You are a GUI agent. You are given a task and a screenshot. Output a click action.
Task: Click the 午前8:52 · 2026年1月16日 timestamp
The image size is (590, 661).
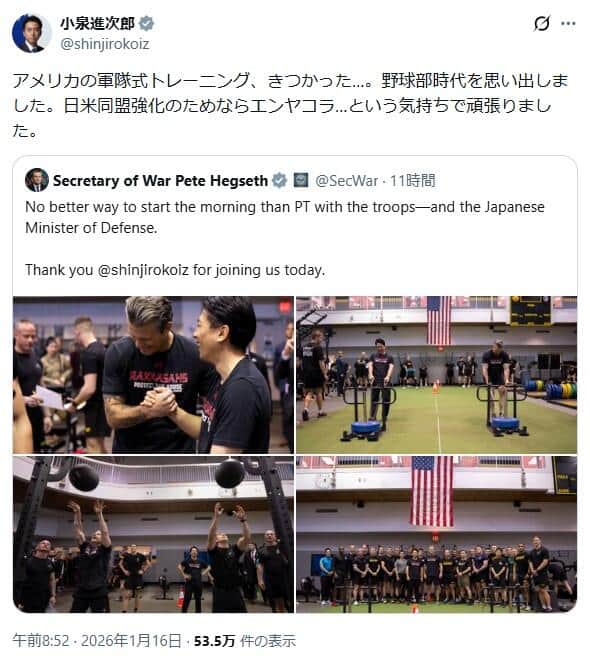(97, 641)
